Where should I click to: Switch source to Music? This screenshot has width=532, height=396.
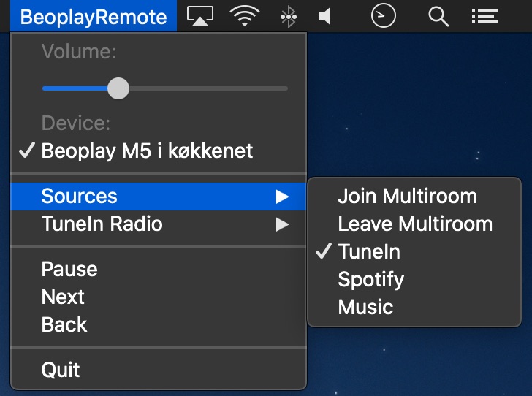pyautogui.click(x=414, y=308)
